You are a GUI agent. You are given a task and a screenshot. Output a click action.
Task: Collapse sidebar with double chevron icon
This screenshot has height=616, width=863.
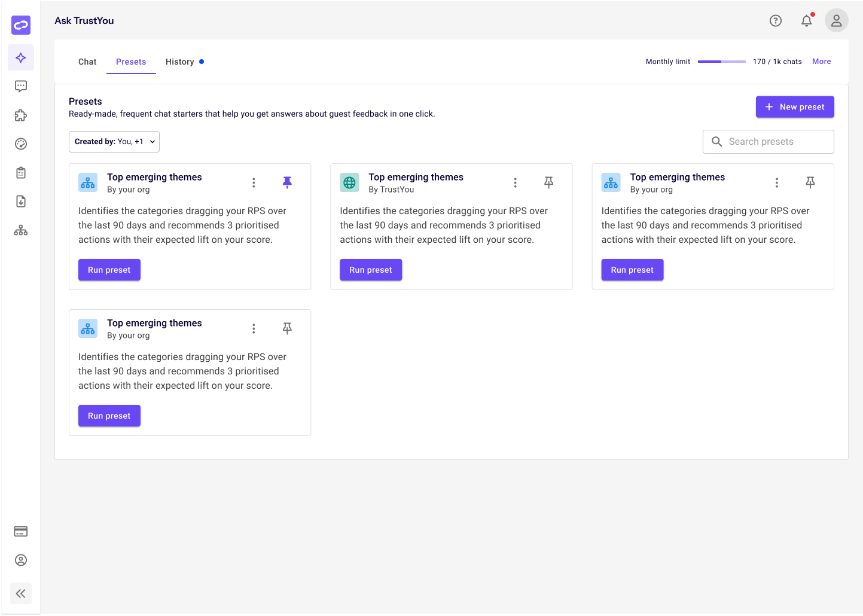pyautogui.click(x=21, y=593)
